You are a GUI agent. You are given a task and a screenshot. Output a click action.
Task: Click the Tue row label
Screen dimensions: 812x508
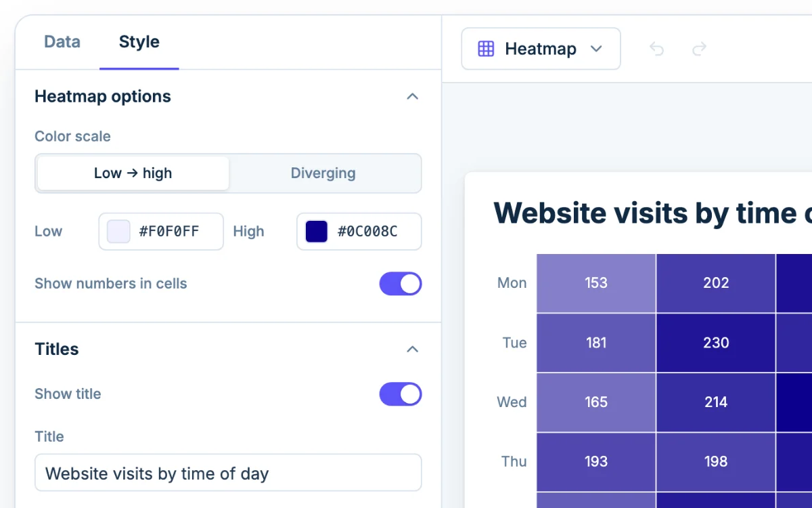click(514, 343)
